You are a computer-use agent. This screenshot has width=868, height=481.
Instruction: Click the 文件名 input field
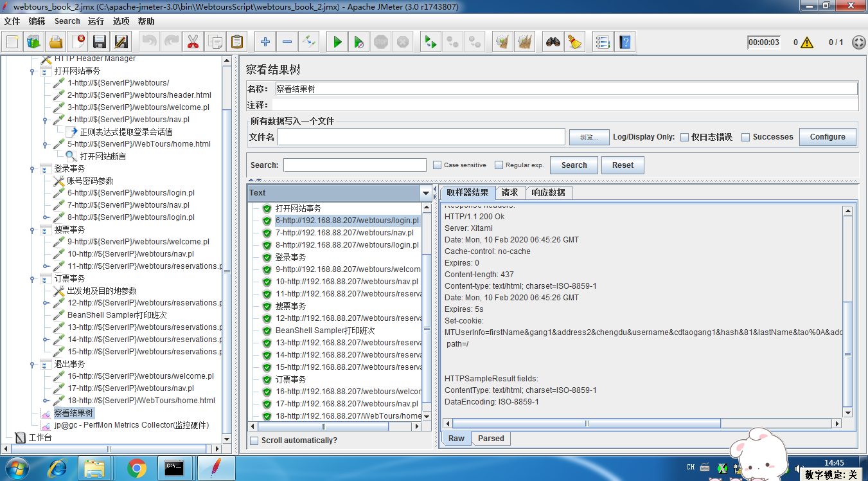point(421,137)
